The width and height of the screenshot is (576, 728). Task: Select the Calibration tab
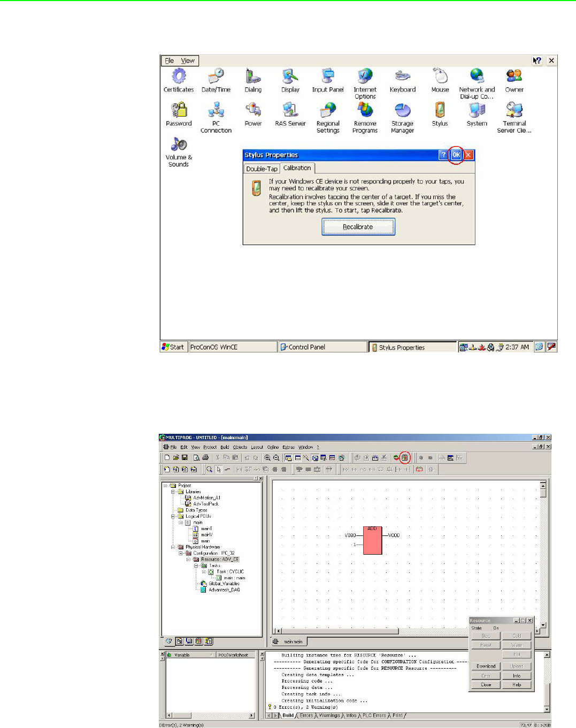297,168
